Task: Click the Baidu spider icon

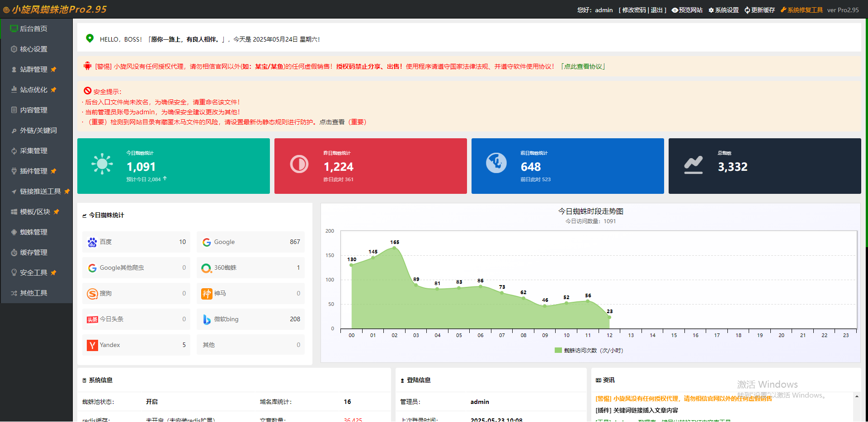Action: click(92, 242)
